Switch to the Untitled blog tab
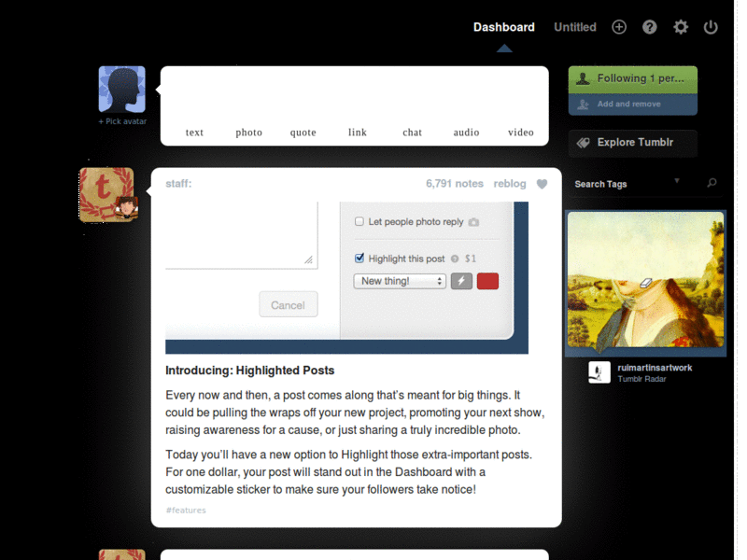This screenshot has height=560, width=747. (x=575, y=27)
